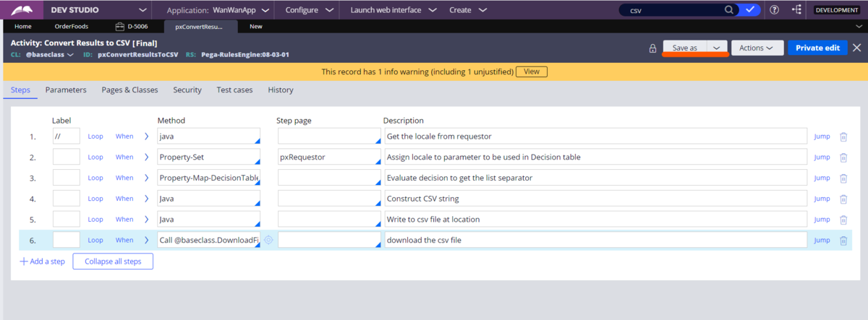Screen dimensions: 868x320
Task: Close the rule form with X icon
Action: click(856, 48)
